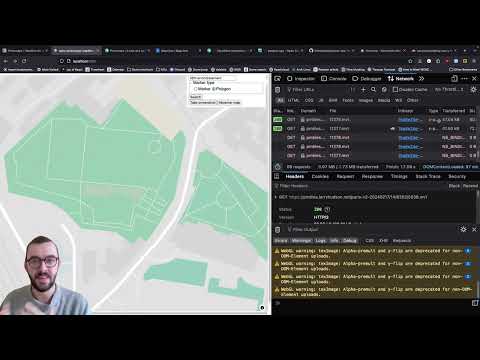Open the Stack Trace tab
This screenshot has width=480, height=360.
pyautogui.click(x=428, y=176)
